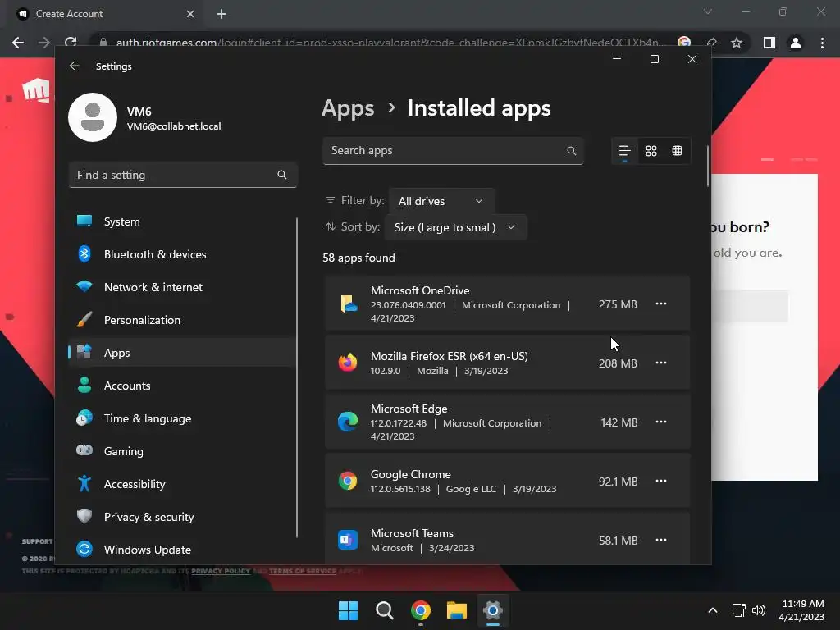Open more options for Mozilla Firefox ESR
Viewport: 840px width, 630px height.
pos(661,363)
